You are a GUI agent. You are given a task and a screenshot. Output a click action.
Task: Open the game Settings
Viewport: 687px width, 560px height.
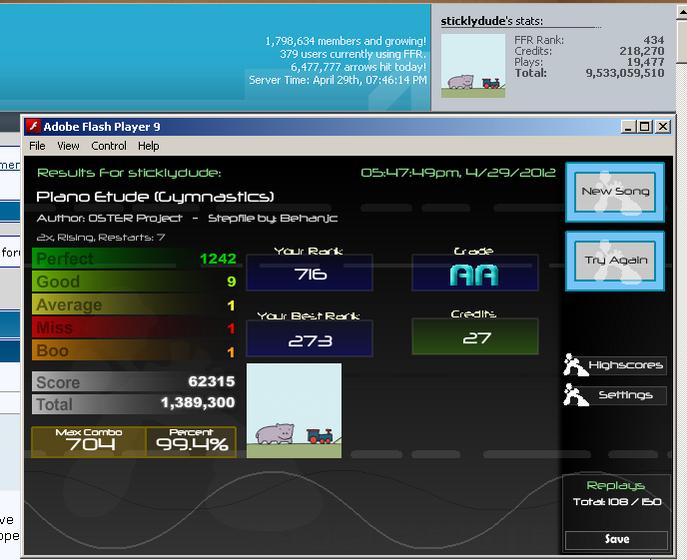pyautogui.click(x=625, y=395)
